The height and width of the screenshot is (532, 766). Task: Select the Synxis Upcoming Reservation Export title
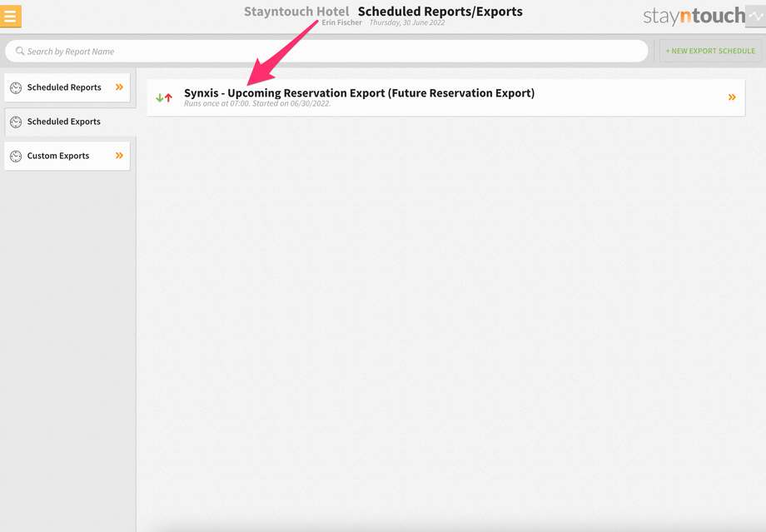point(359,92)
